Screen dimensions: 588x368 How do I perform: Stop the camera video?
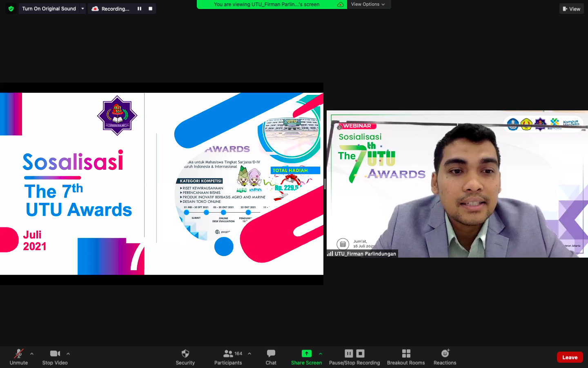tap(55, 357)
